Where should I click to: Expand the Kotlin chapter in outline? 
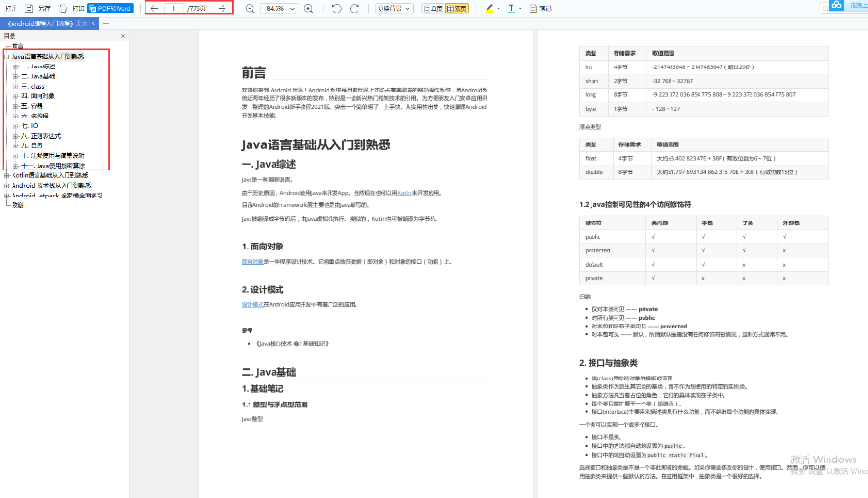(x=6, y=175)
